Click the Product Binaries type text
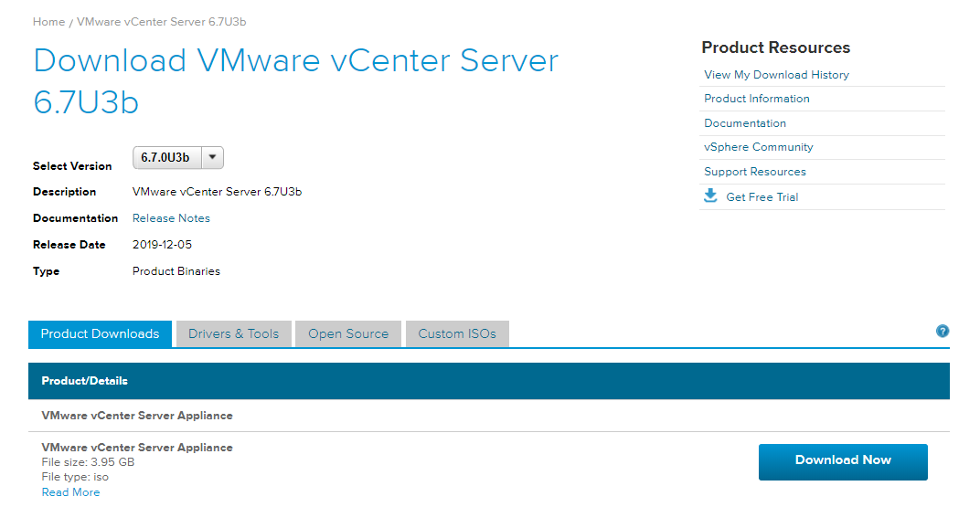Viewport: 980px width, 507px height. click(x=176, y=271)
